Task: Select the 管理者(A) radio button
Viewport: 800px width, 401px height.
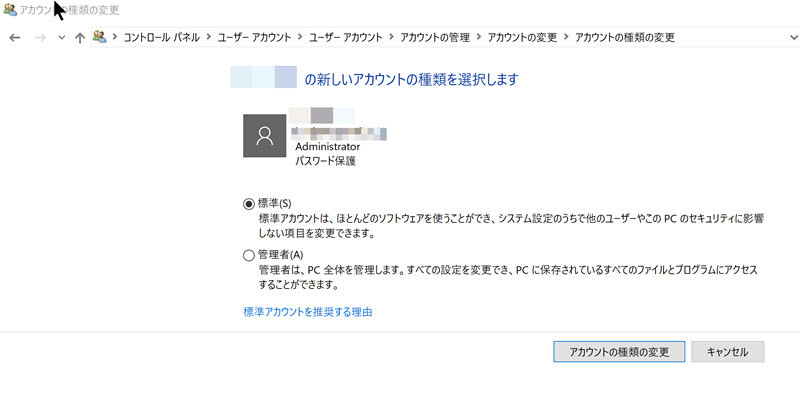Action: coord(248,255)
